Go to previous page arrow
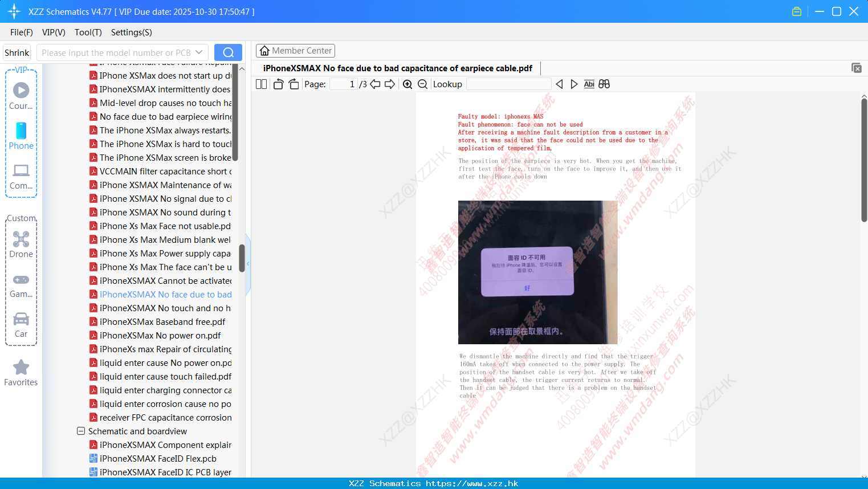 coord(375,84)
